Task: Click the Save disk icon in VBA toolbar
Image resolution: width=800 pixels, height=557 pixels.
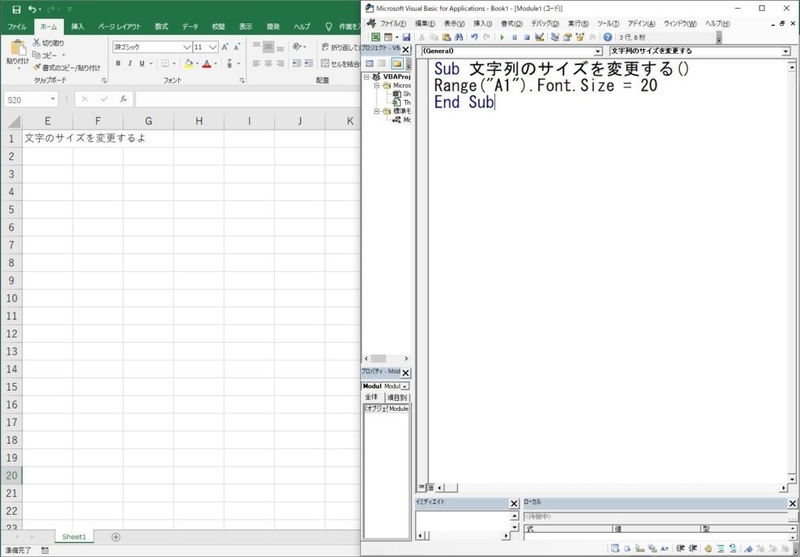Action: point(406,37)
